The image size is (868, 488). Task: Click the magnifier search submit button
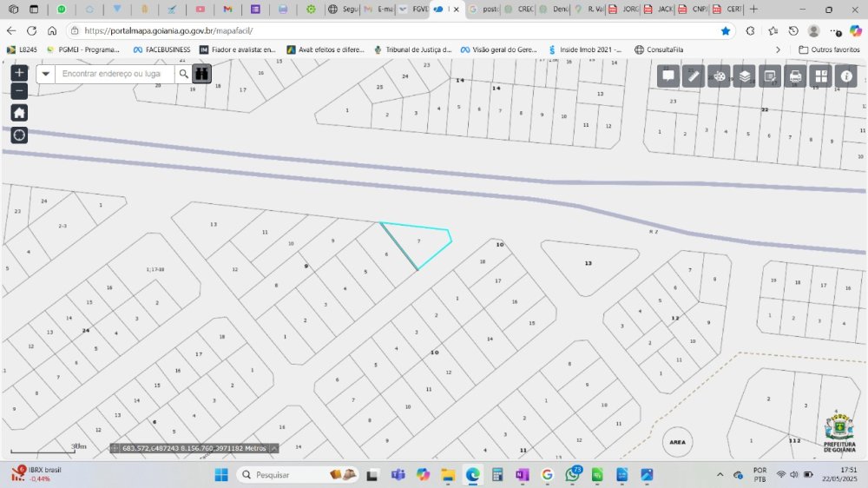[x=183, y=74]
